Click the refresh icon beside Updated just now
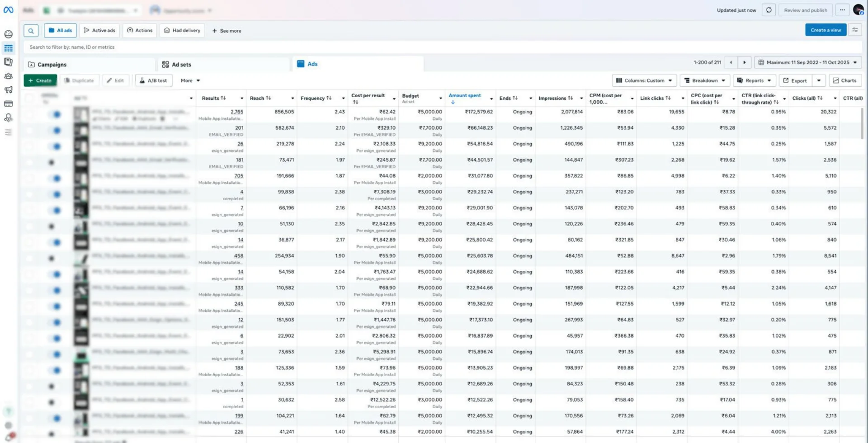868x443 pixels. [769, 10]
